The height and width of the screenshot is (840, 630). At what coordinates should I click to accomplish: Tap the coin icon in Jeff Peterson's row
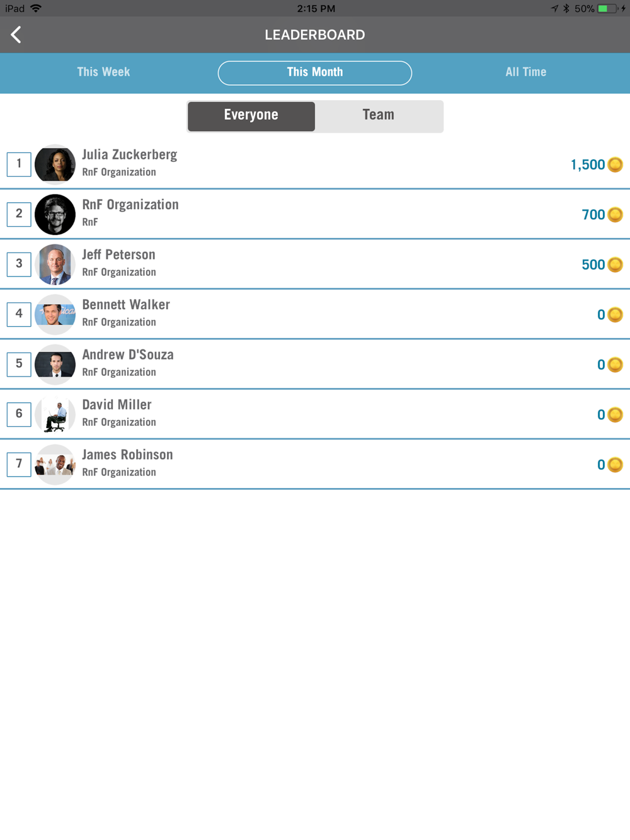[x=616, y=264]
